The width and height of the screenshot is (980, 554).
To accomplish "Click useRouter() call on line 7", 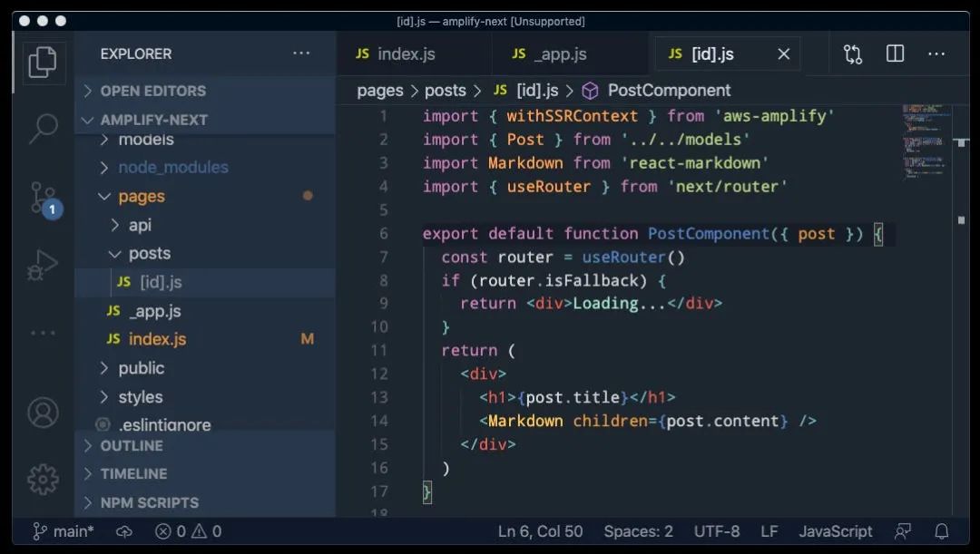I will click(633, 258).
